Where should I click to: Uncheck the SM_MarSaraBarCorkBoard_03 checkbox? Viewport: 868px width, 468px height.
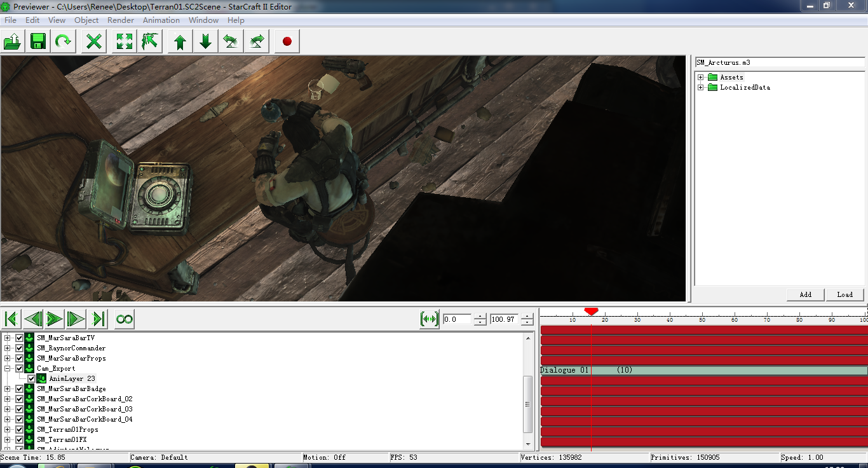[x=19, y=409]
